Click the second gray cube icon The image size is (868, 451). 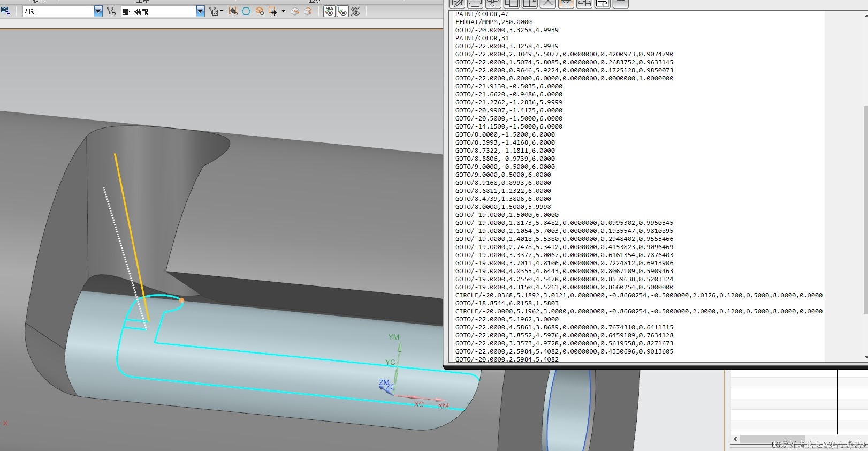308,11
